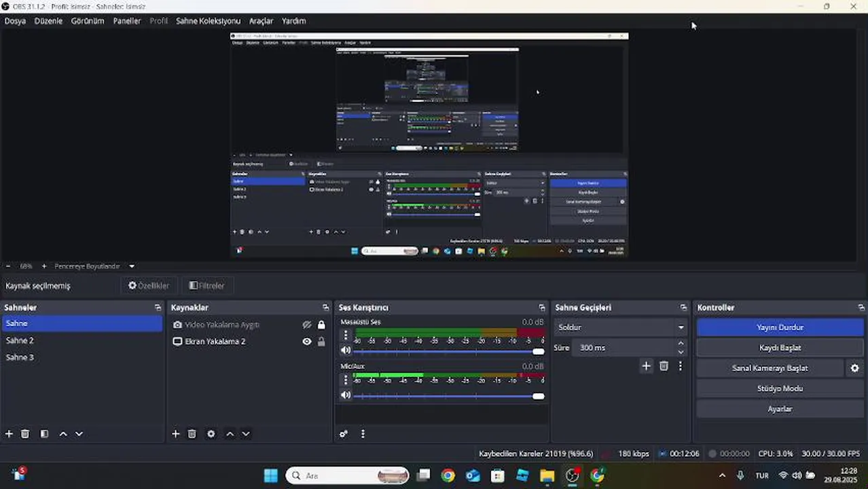This screenshot has width=868, height=489.
Task: Open Görünüm menu
Action: [88, 21]
